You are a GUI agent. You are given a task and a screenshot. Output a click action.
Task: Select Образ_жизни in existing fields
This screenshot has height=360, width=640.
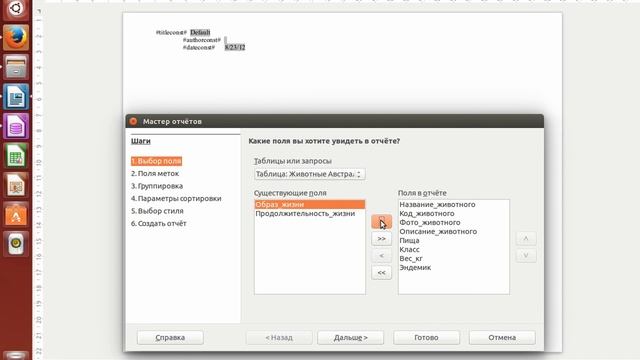[x=310, y=204]
